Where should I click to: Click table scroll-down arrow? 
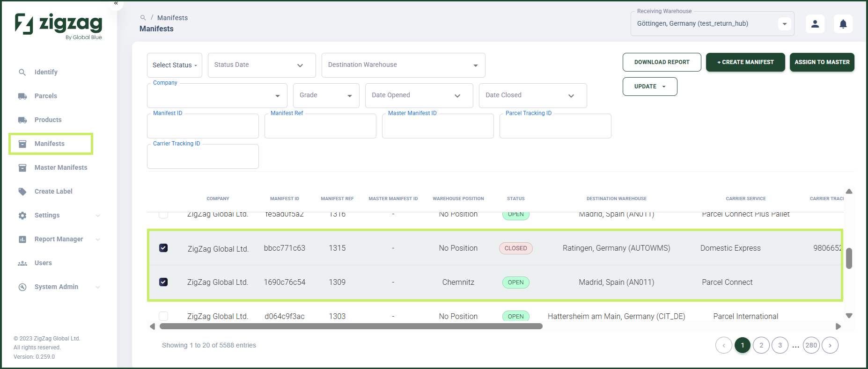coord(849,316)
